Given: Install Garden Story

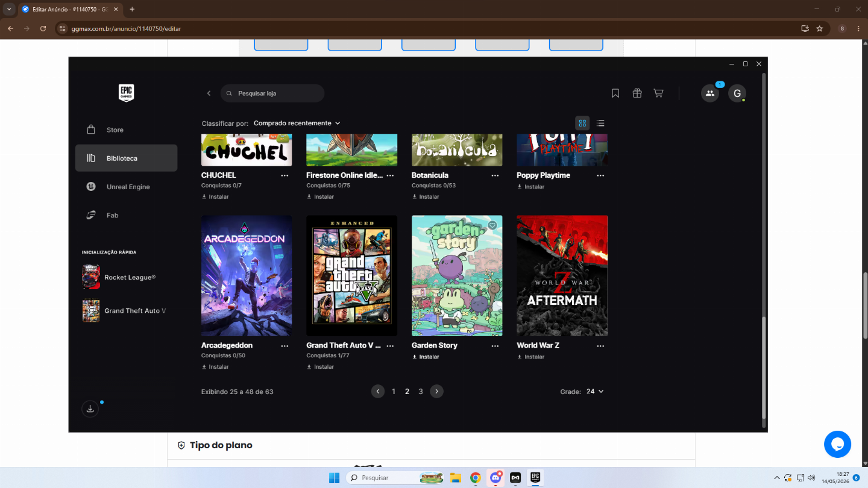Looking at the screenshot, I should point(426,357).
